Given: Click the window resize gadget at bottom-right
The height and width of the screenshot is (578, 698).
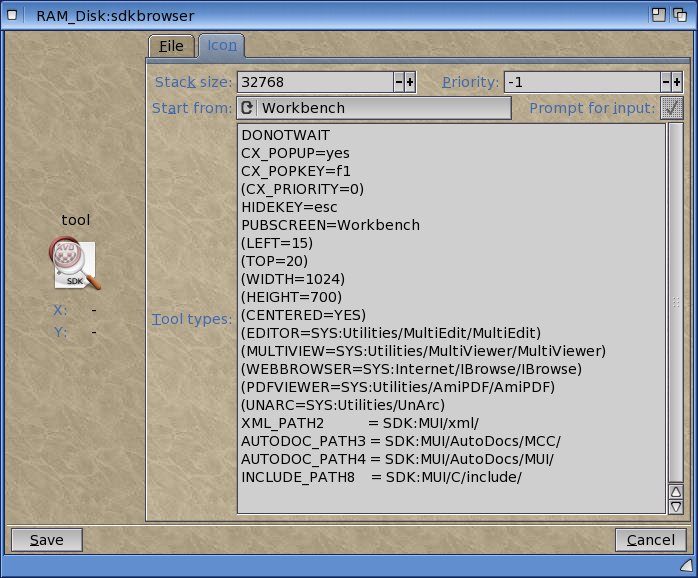Looking at the screenshot, I should click(x=688, y=567).
